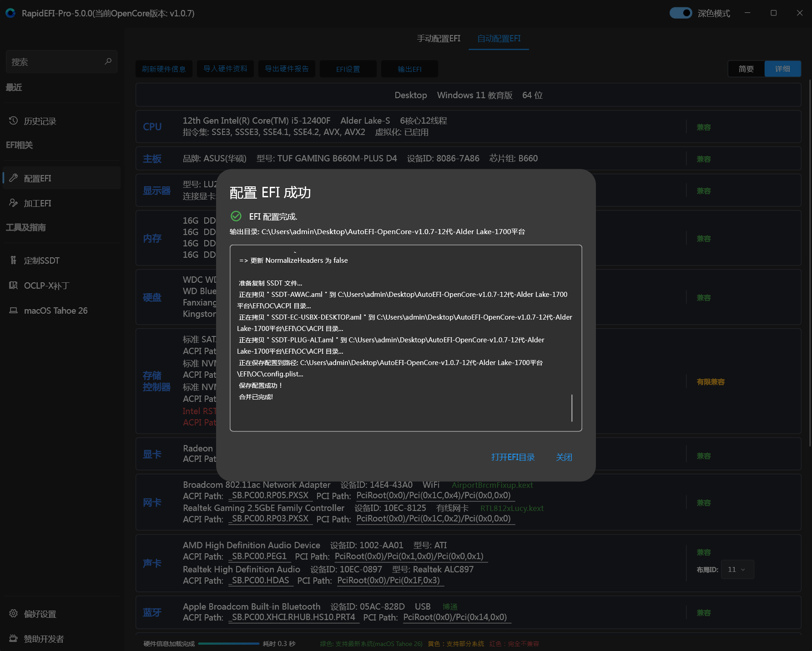Click 关闭 to close the dialog
The width and height of the screenshot is (812, 651).
pyautogui.click(x=564, y=457)
